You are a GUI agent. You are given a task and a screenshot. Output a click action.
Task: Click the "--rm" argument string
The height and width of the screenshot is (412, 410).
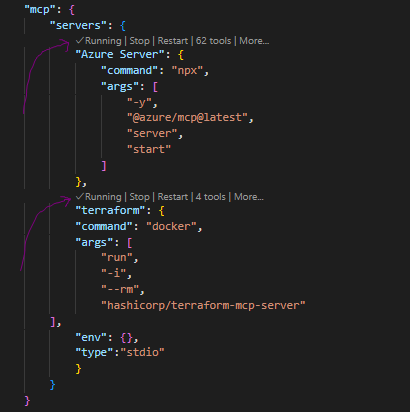point(120,289)
